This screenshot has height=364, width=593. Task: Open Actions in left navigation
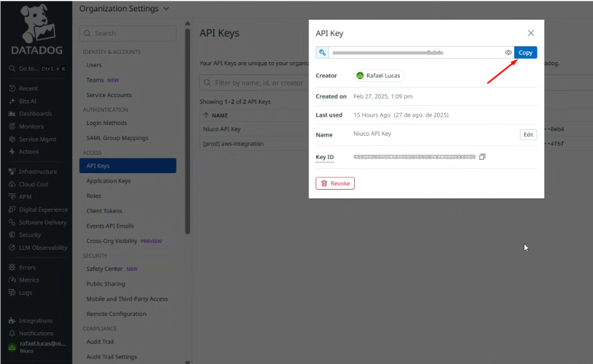pos(29,152)
